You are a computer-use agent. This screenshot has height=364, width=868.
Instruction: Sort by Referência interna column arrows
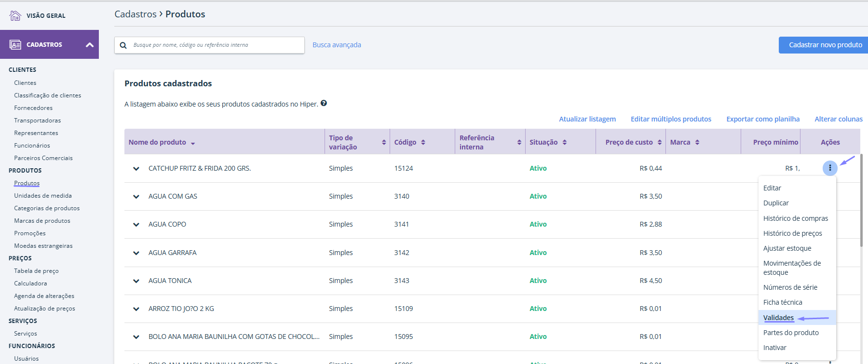[519, 142]
